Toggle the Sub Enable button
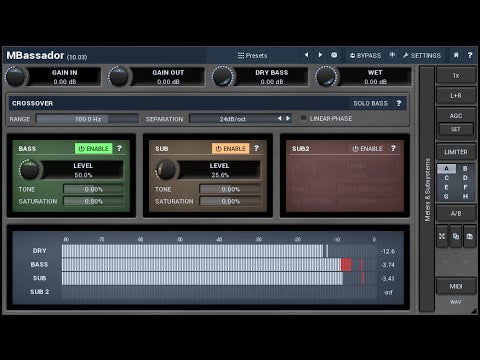Image resolution: width=480 pixels, height=360 pixels. 230,148
